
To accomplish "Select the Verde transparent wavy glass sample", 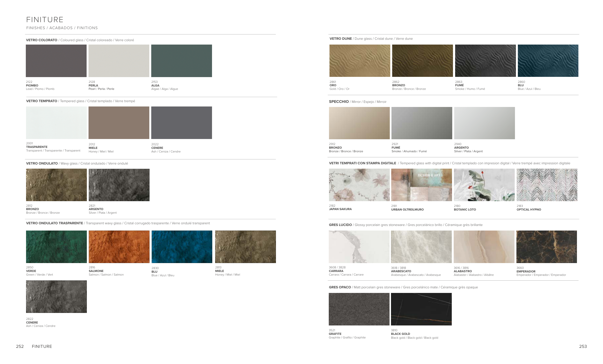I will (56, 247).
